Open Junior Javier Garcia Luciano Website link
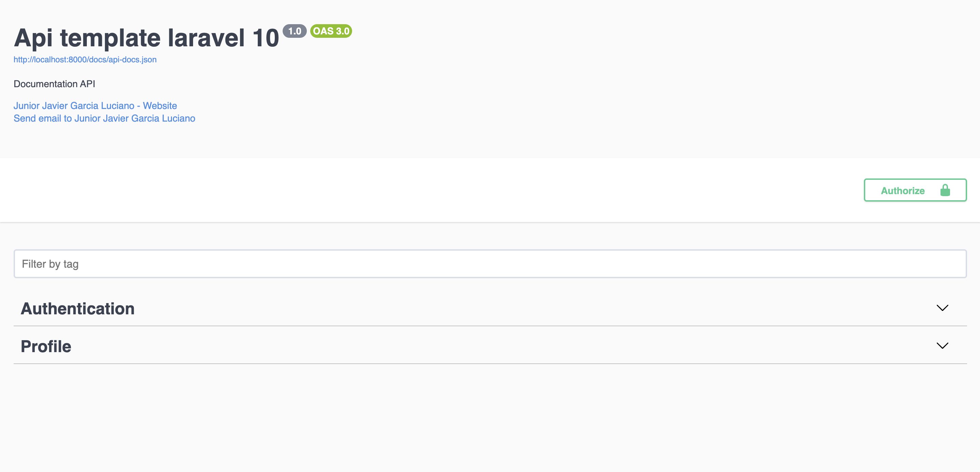The height and width of the screenshot is (472, 980). [x=95, y=106]
